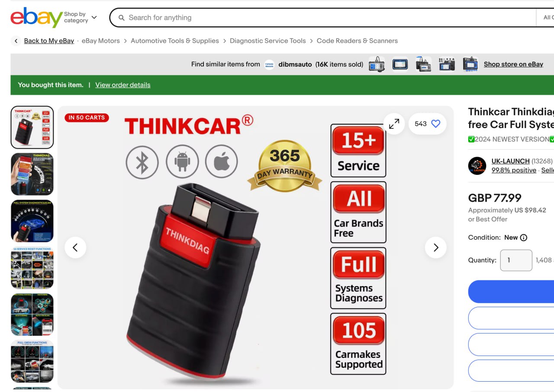
Task: Select the second product thumbnail
Action: pos(32,174)
